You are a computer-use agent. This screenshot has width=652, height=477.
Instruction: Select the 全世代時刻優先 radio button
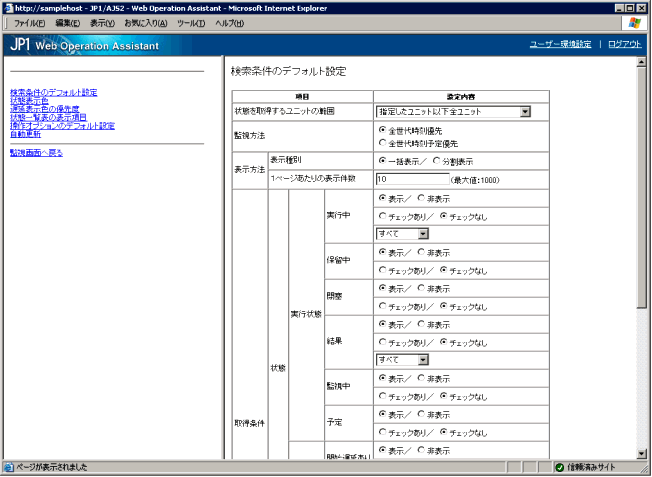coord(382,130)
